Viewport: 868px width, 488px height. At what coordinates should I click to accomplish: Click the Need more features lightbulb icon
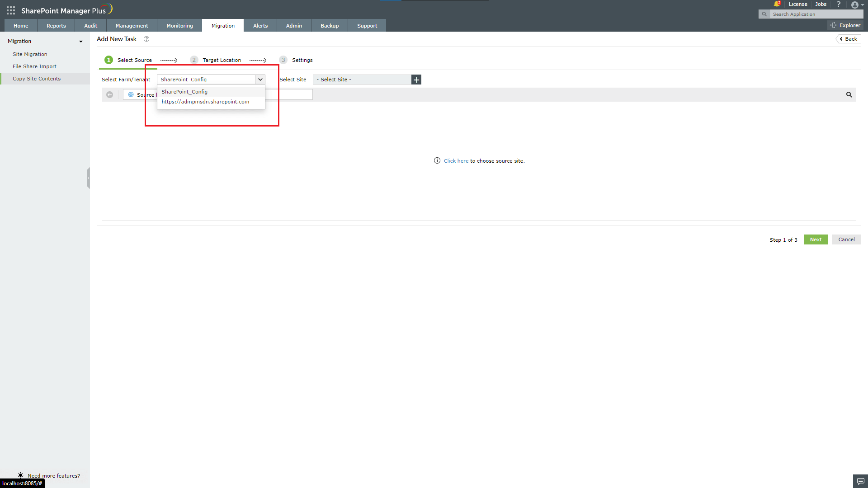[20, 475]
